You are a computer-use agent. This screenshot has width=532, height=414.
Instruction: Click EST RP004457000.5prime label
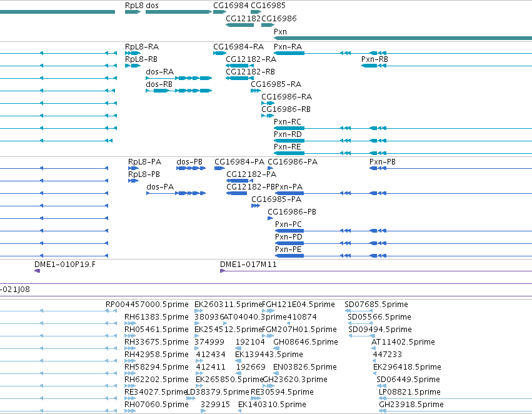click(147, 305)
